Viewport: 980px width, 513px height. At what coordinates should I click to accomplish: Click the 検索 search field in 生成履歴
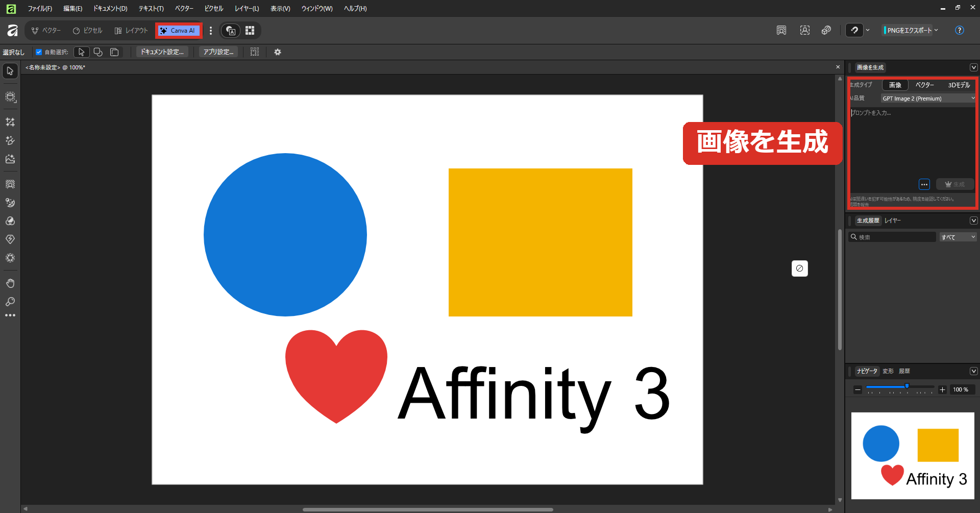tap(892, 237)
